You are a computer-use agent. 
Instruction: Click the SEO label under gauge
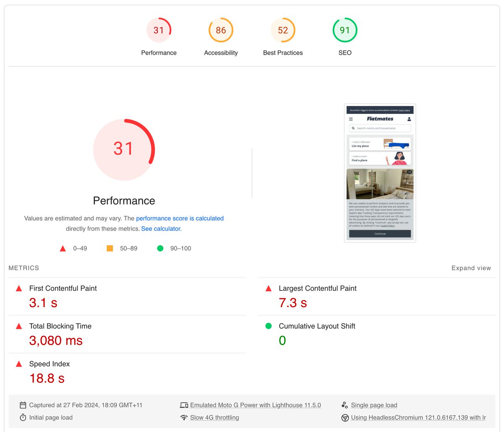point(345,53)
